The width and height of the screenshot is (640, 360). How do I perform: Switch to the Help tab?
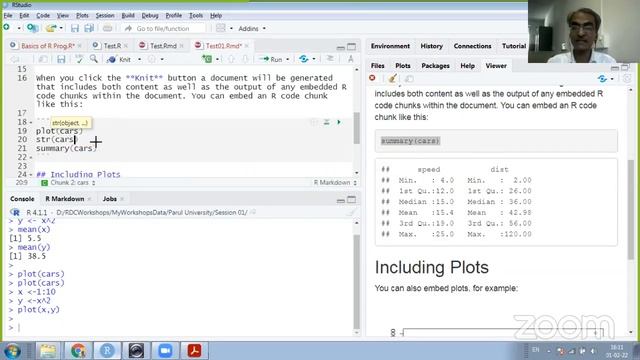click(467, 66)
